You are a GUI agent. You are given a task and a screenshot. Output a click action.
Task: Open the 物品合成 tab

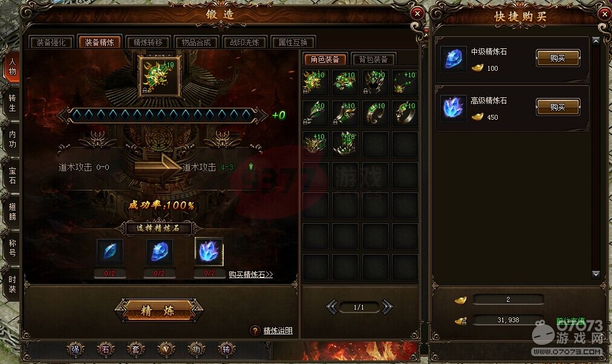click(x=197, y=42)
